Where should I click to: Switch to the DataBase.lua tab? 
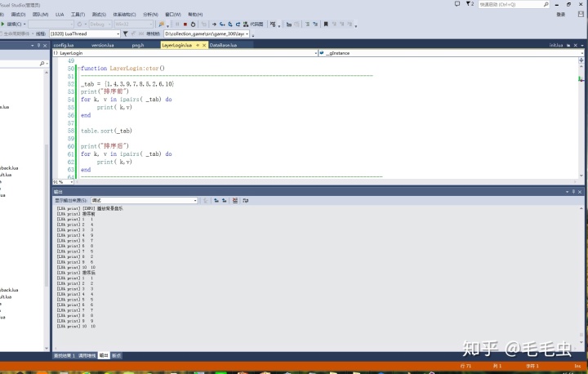point(223,45)
